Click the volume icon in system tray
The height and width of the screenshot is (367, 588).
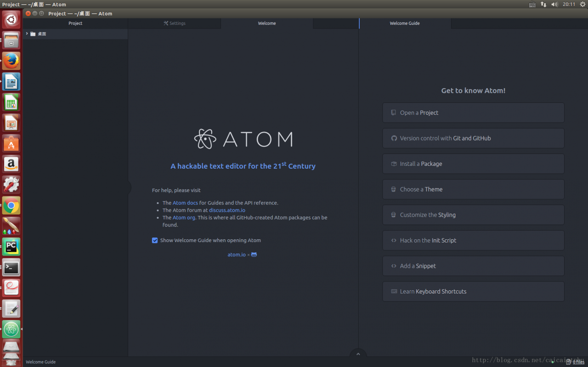[554, 5]
